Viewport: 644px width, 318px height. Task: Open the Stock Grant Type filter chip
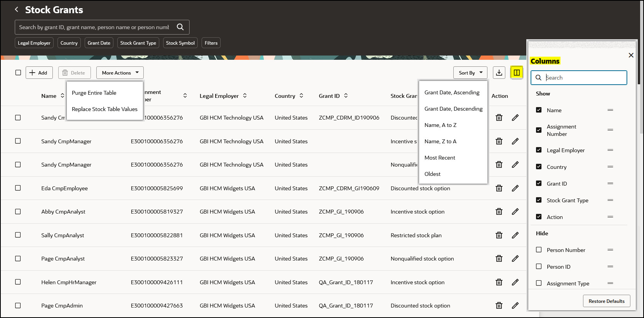pyautogui.click(x=138, y=43)
